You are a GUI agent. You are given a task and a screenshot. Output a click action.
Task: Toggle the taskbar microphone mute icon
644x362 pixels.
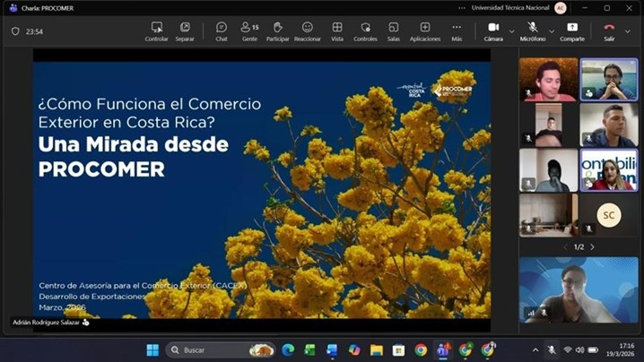tap(552, 349)
